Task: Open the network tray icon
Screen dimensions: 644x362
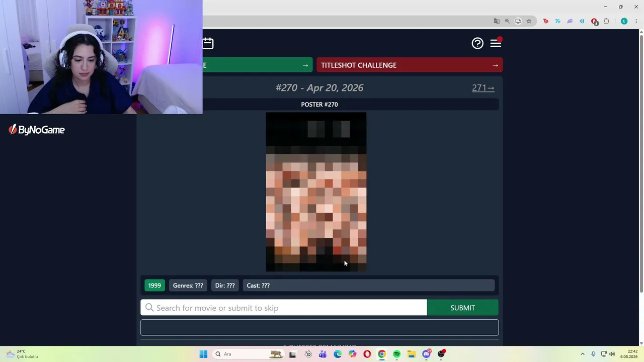Action: pos(604,354)
